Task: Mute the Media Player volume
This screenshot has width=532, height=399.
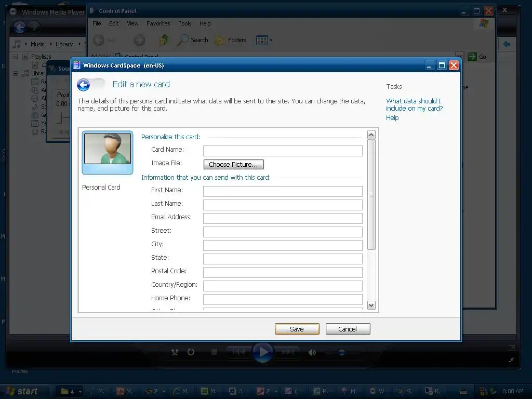Action: (312, 353)
